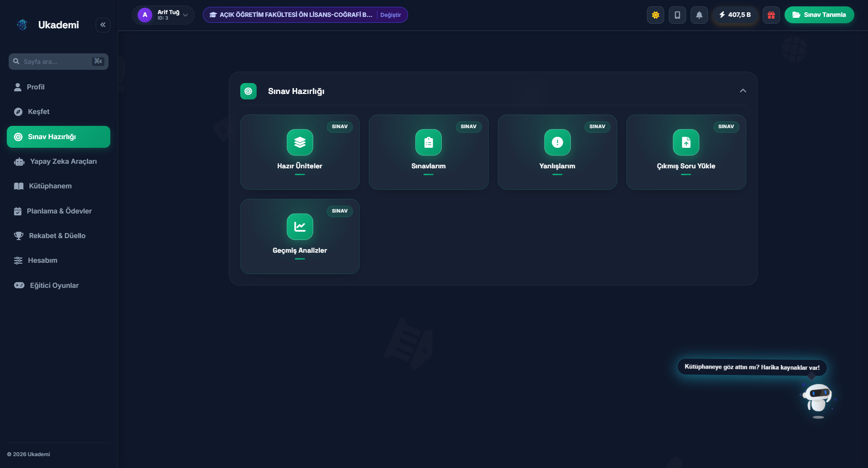Open Rekabet & Düello
Image resolution: width=868 pixels, height=468 pixels.
click(58, 236)
